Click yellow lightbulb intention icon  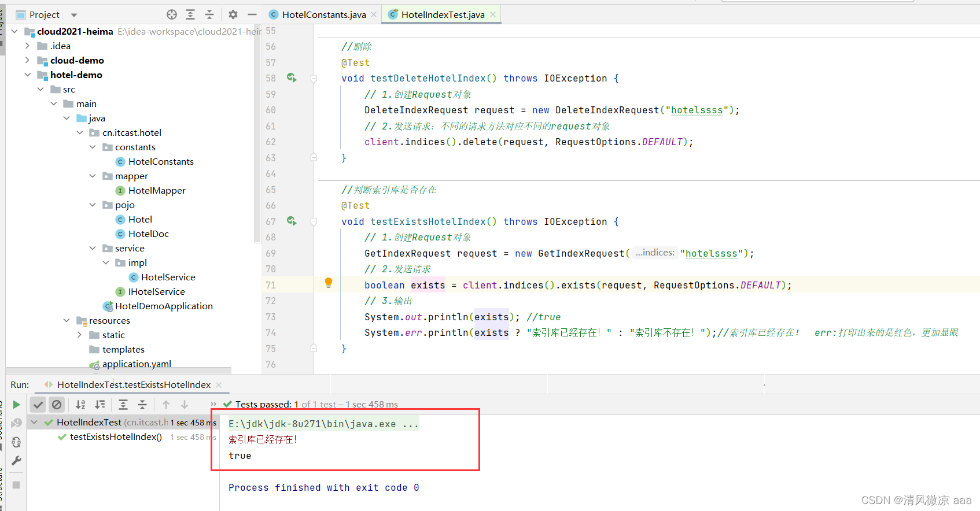[x=329, y=283]
